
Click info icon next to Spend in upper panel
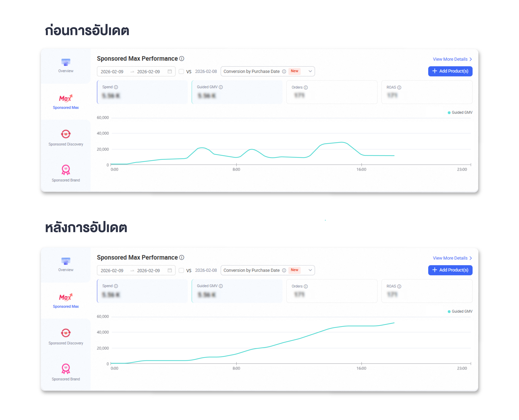click(116, 87)
